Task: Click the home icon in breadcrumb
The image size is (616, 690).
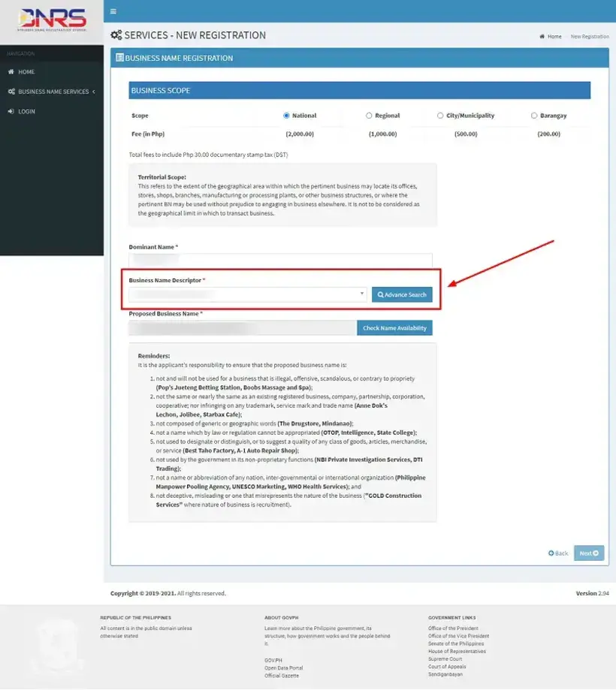Action: 542,37
